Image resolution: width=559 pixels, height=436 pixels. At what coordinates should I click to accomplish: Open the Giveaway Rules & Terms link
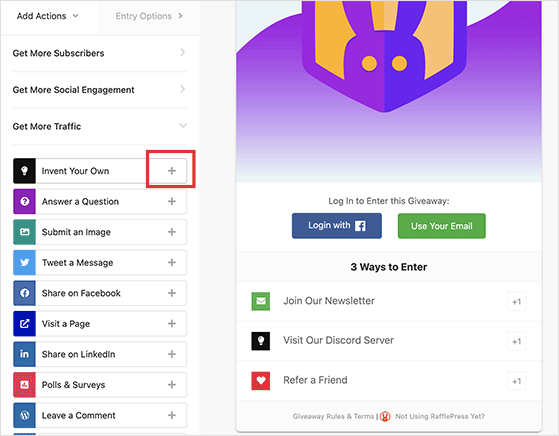[x=333, y=416]
